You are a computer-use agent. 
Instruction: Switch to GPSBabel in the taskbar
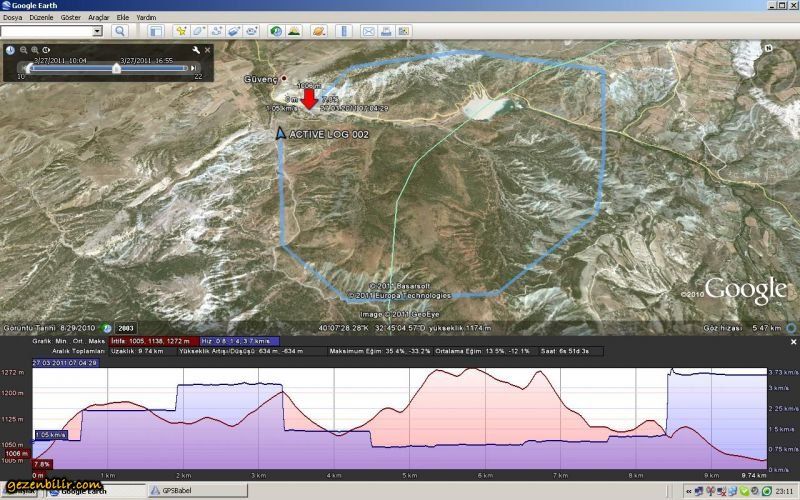pyautogui.click(x=170, y=491)
